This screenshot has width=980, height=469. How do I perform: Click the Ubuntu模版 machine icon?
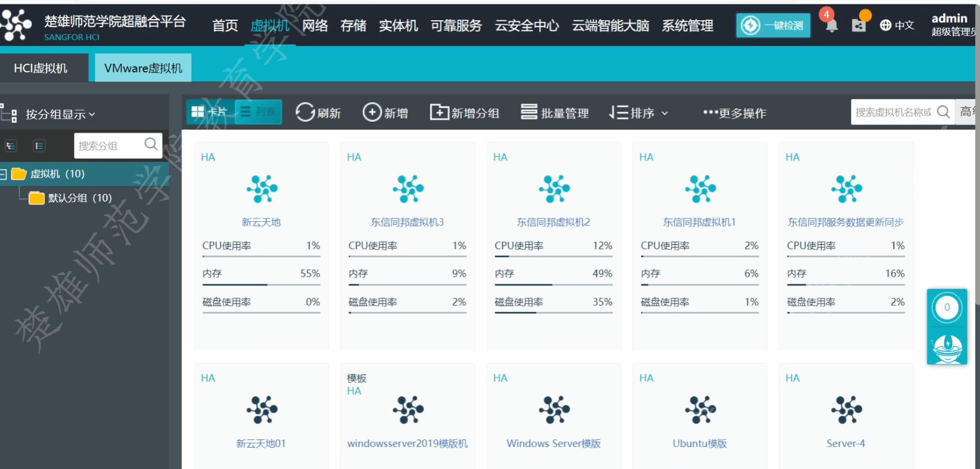(700, 410)
